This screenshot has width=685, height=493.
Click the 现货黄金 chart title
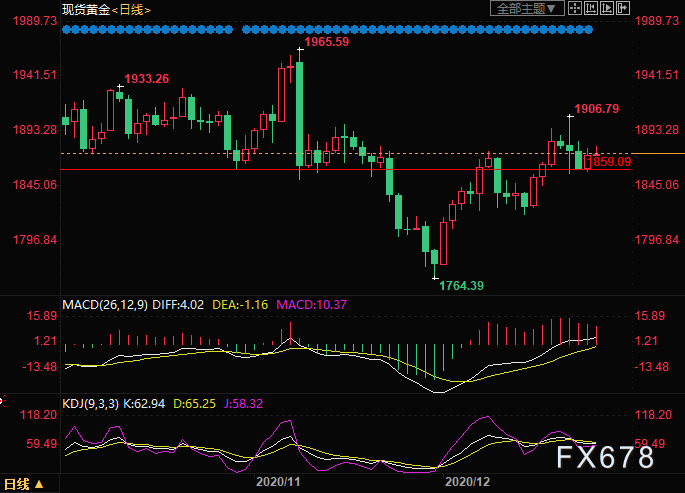click(x=84, y=9)
